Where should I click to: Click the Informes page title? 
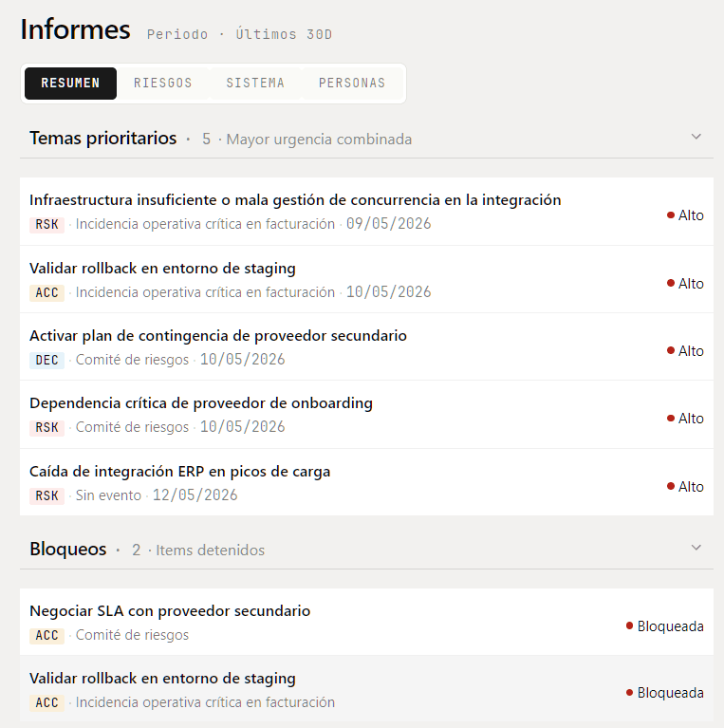[x=75, y=29]
